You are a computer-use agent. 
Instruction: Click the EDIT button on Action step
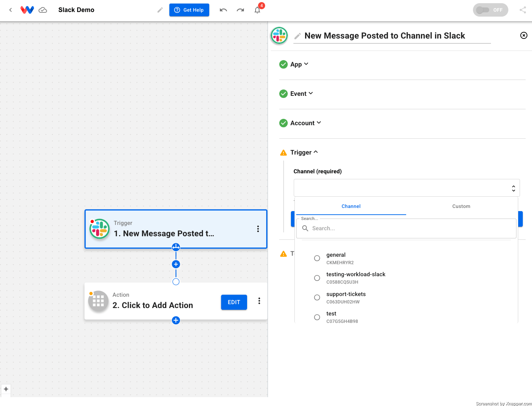click(x=234, y=302)
